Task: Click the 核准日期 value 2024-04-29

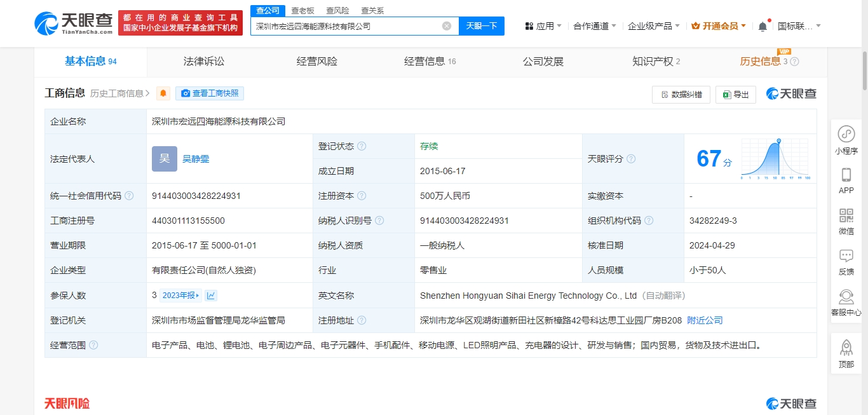Action: pyautogui.click(x=713, y=245)
